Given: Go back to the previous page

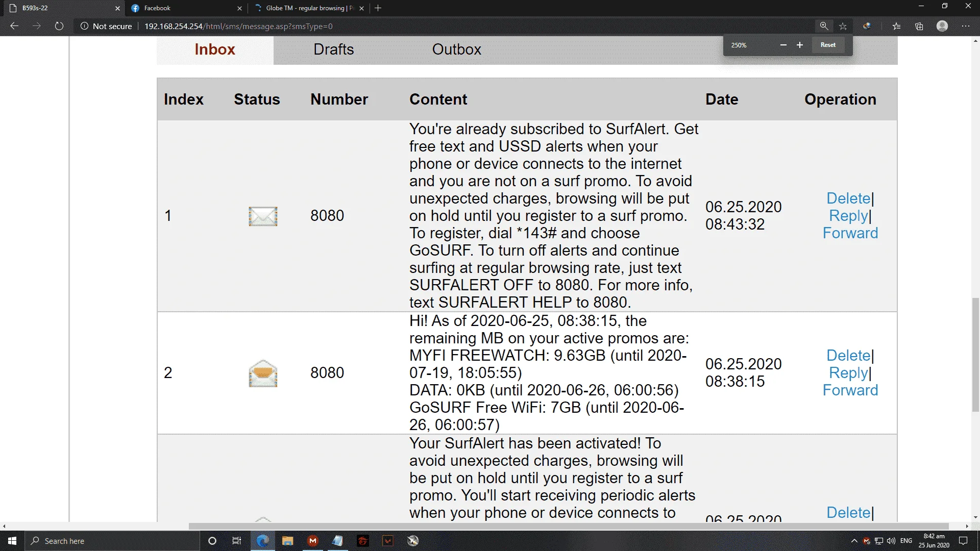Looking at the screenshot, I should [x=14, y=26].
